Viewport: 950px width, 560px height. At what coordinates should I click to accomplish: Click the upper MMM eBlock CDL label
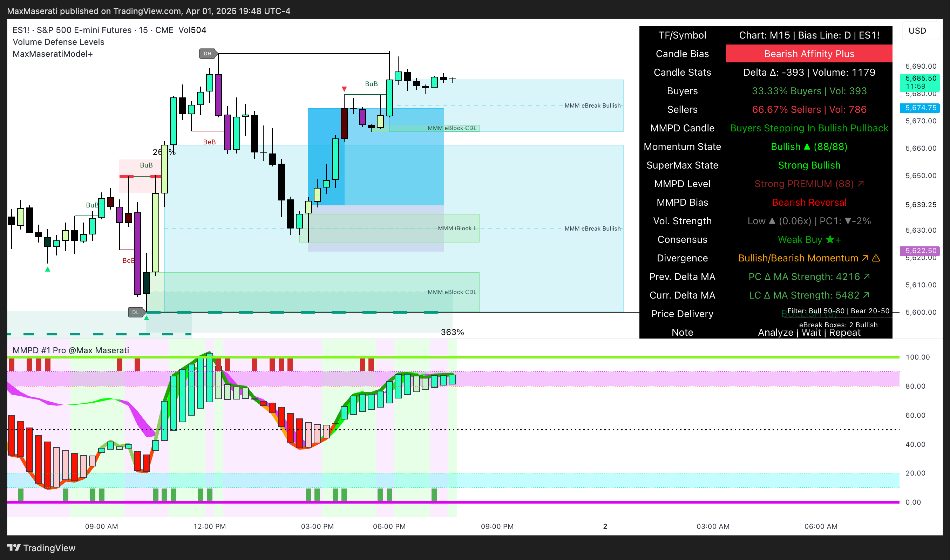(452, 128)
